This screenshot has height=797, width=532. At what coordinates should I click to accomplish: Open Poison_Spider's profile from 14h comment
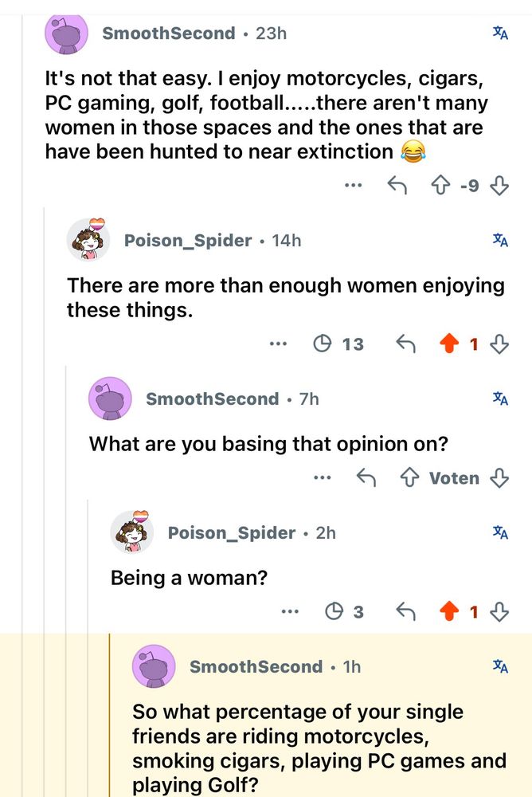click(x=188, y=240)
